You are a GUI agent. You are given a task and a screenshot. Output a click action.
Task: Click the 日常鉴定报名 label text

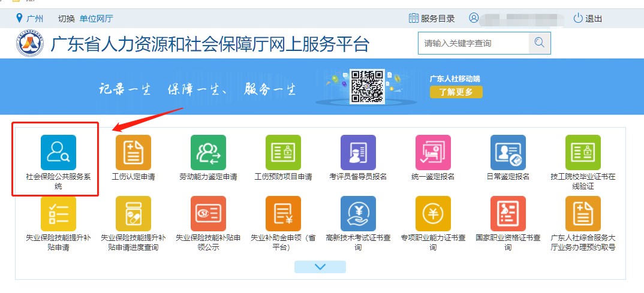508,177
